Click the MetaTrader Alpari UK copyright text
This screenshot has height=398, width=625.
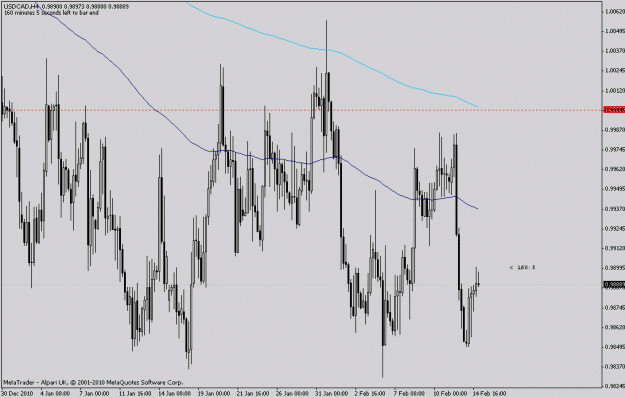(x=93, y=382)
